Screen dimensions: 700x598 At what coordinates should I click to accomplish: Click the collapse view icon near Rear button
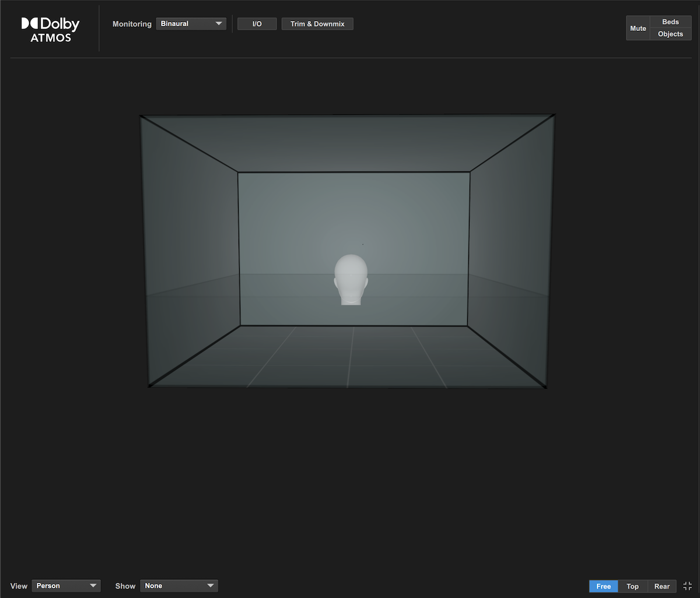(x=688, y=586)
